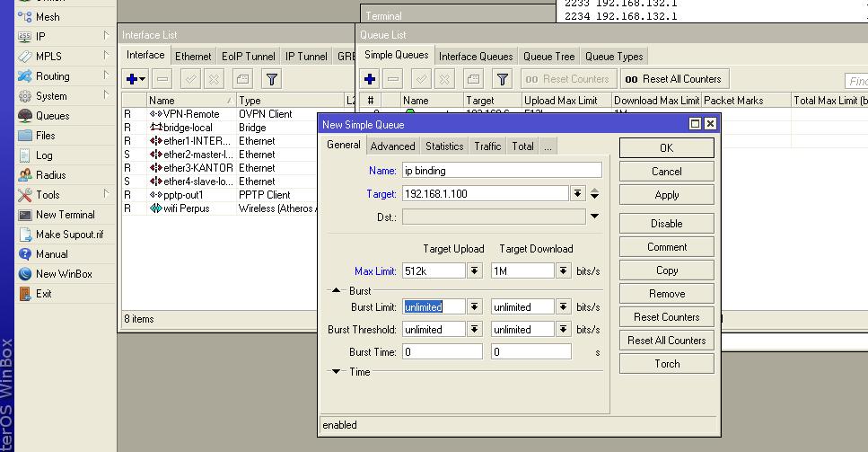Click the IP sidebar icon
The height and width of the screenshot is (452, 868).
pos(25,37)
